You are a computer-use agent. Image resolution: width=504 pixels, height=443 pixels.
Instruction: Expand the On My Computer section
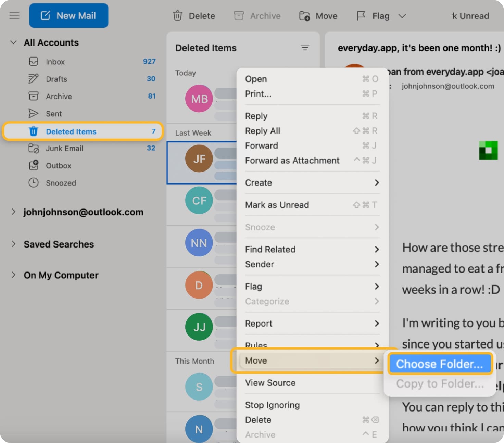[13, 275]
